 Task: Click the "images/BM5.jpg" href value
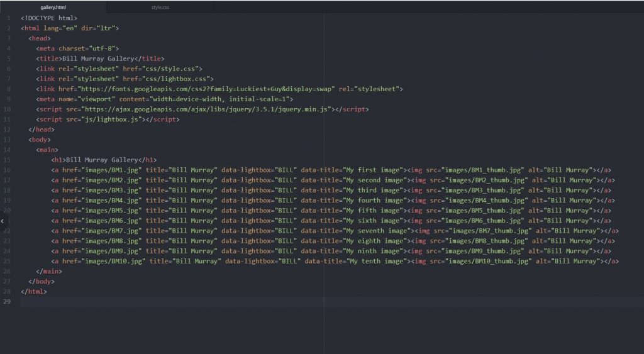point(112,210)
